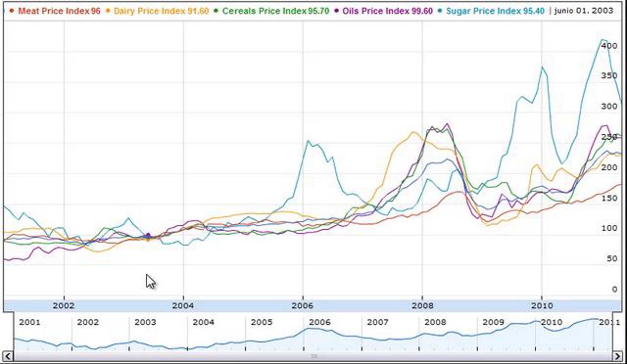The width and height of the screenshot is (627, 364).
Task: Click 2003 in the range overview strip
Action: click(145, 322)
